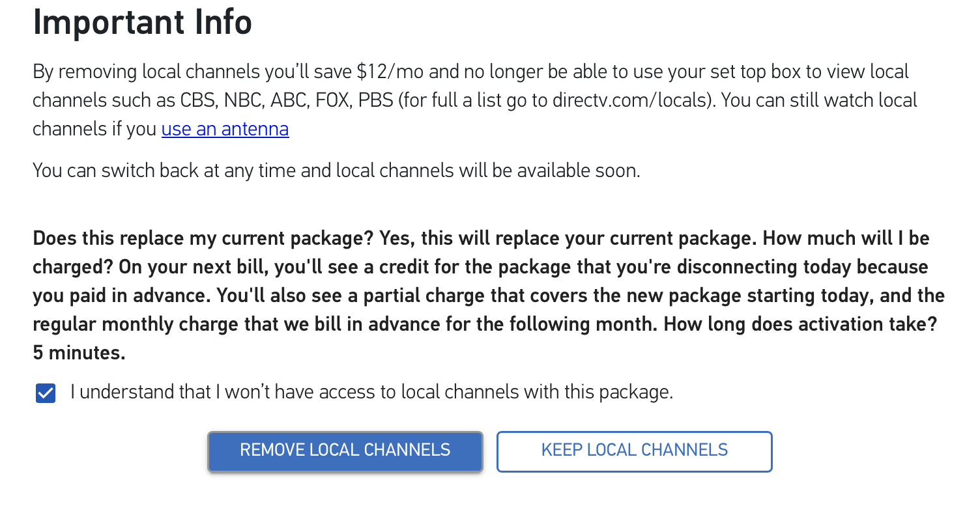Image resolution: width=980 pixels, height=513 pixels.
Task: Choose the KEEP LOCAL CHANNELS button
Action: (x=635, y=451)
